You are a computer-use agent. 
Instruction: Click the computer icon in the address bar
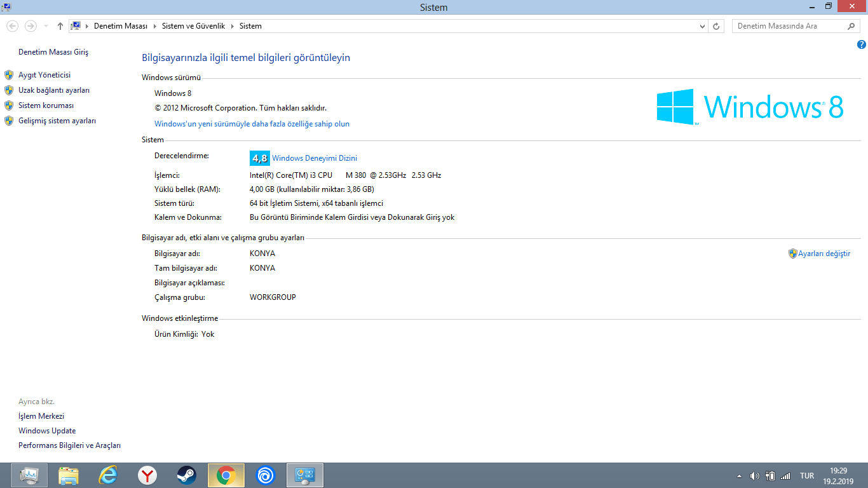[x=76, y=26]
